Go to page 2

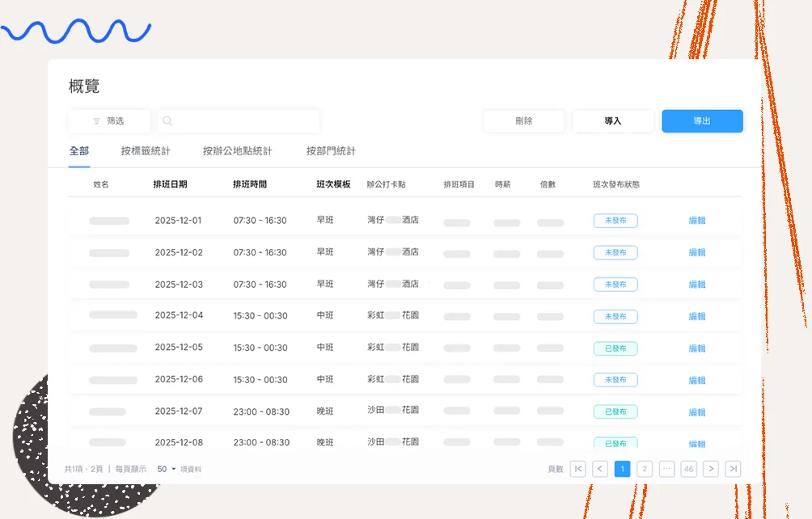(x=645, y=469)
